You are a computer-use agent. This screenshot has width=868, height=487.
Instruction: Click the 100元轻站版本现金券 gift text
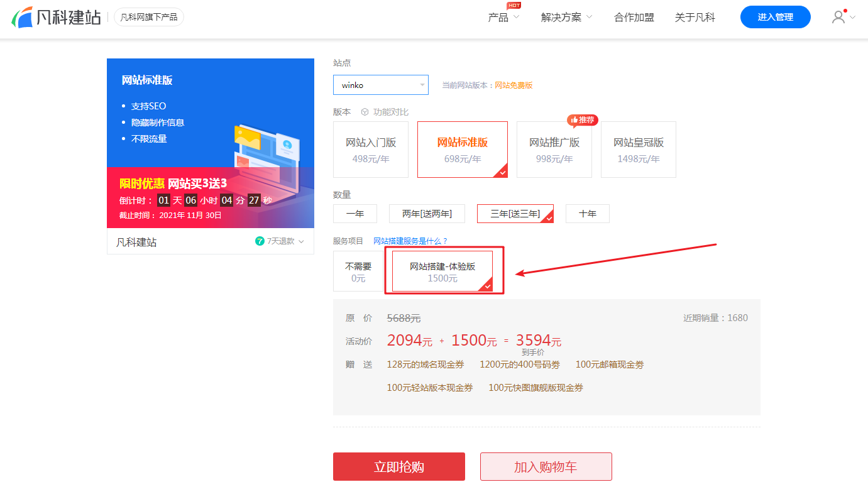tap(430, 388)
